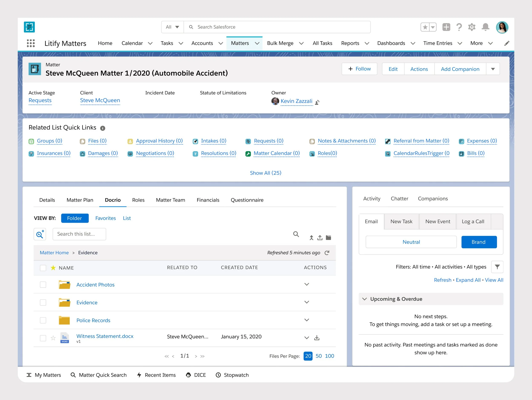Viewport: 532px width, 400px height.
Task: Open the Log a Call activity tab
Action: (x=473, y=221)
